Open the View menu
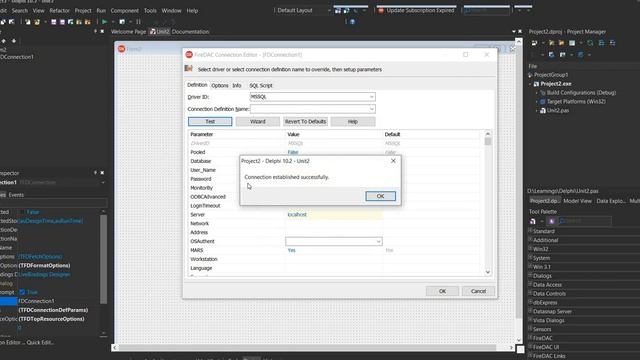Screen dimensions: 640x360 38,11
